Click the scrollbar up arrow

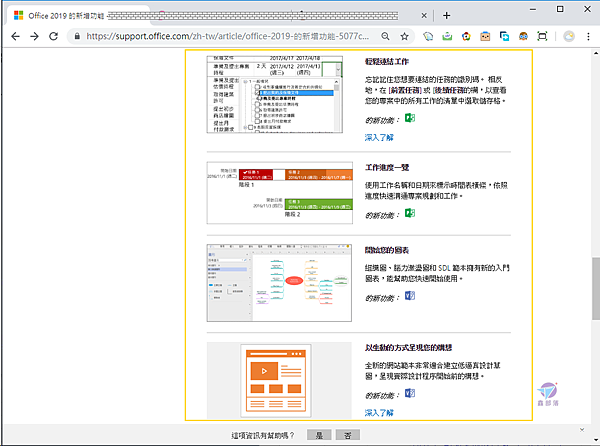point(596,53)
